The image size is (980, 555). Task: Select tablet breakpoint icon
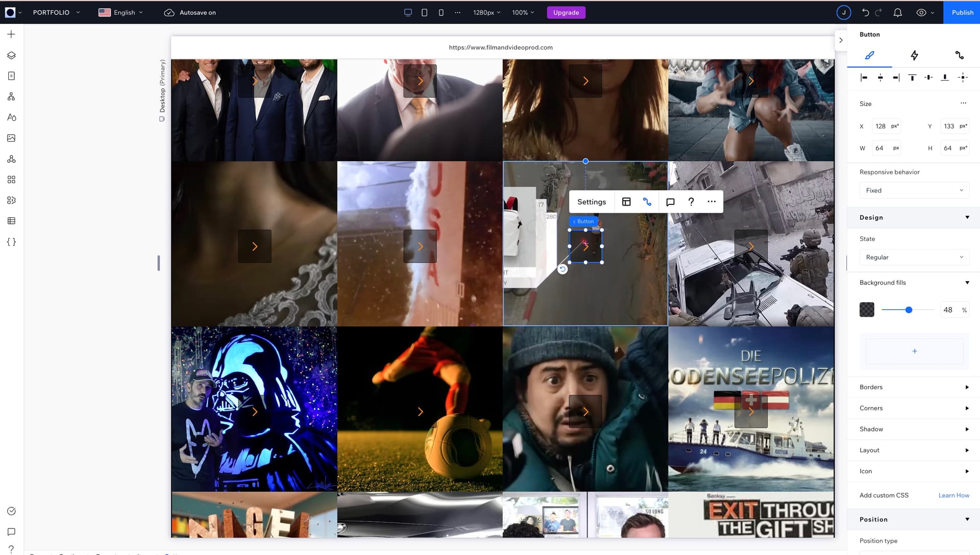[x=424, y=12]
